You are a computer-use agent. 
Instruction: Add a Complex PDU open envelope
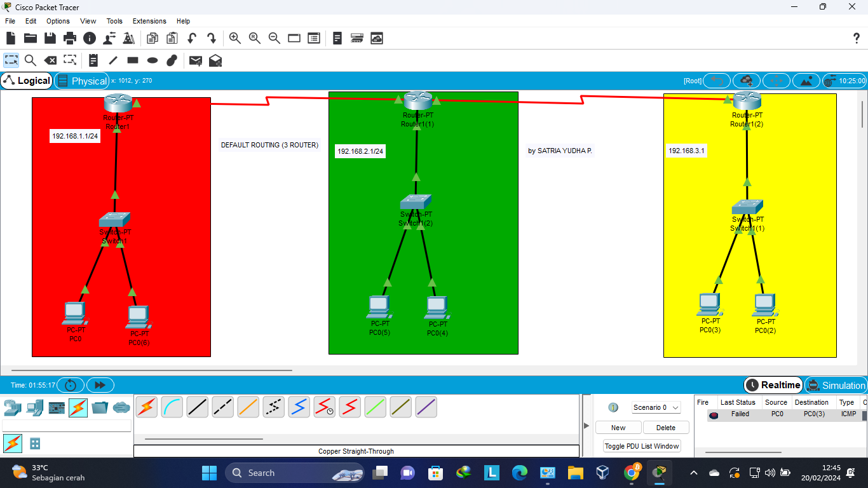215,60
